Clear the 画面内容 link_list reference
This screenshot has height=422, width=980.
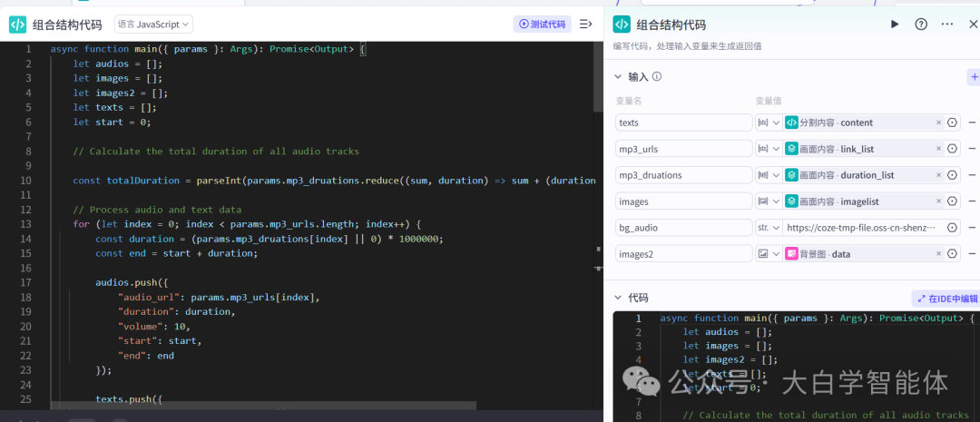coord(938,149)
